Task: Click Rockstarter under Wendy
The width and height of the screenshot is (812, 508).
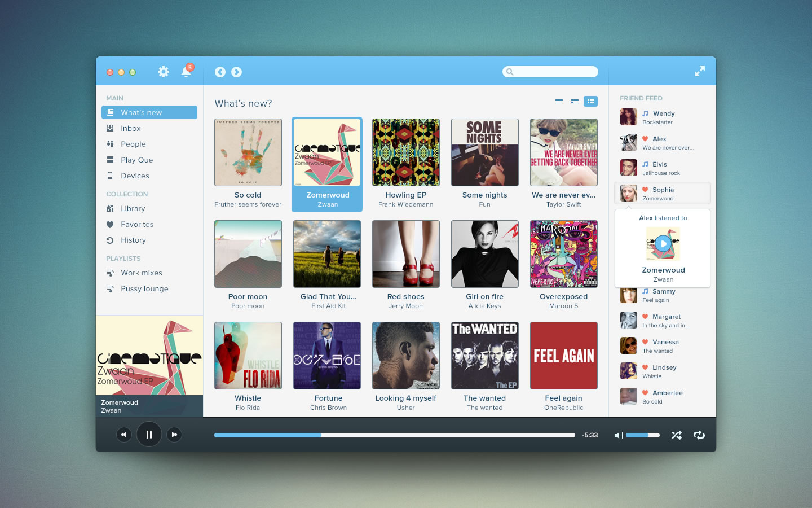Action: coord(657,122)
